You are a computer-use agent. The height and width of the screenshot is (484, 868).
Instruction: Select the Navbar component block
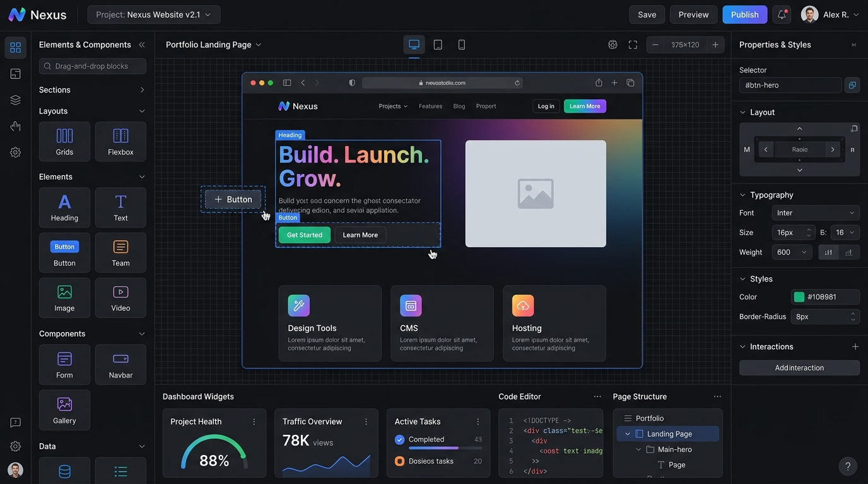pos(120,365)
